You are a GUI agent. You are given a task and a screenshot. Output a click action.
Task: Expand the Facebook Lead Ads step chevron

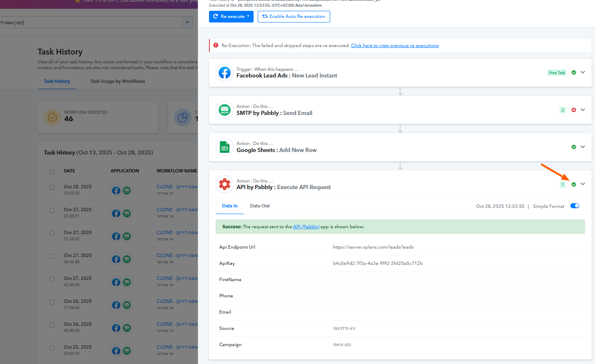point(583,72)
